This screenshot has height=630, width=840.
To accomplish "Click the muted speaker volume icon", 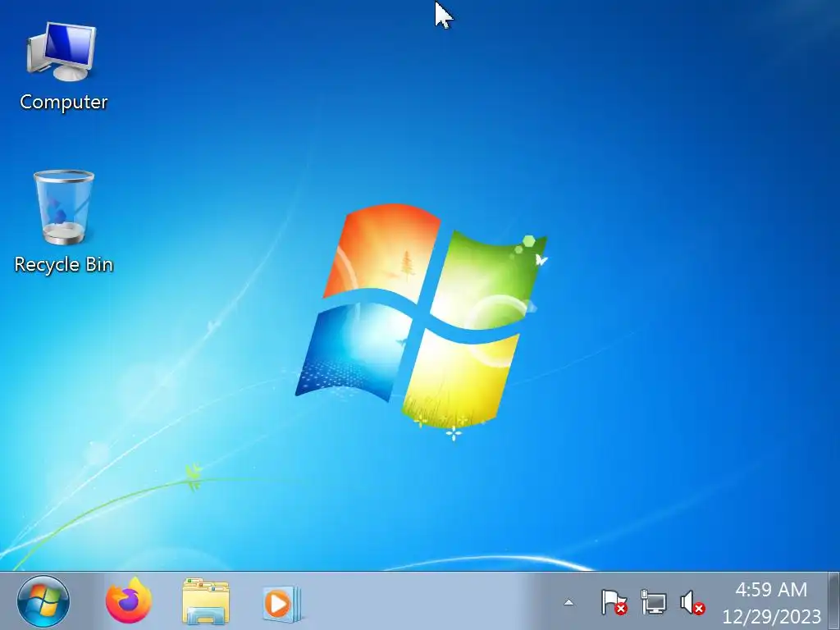I will tap(692, 603).
